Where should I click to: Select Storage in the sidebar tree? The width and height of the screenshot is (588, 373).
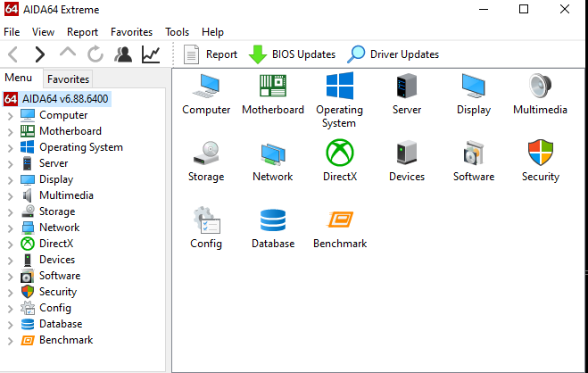[57, 211]
